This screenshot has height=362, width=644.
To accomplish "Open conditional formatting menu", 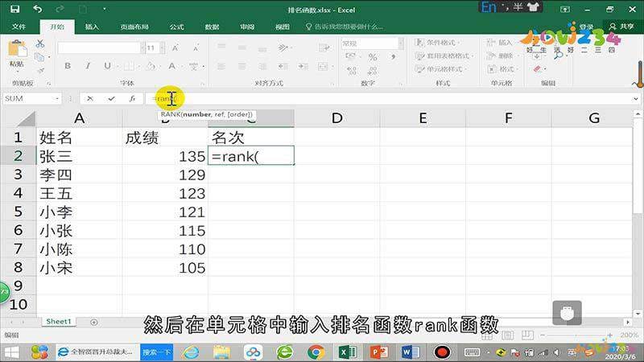I will pos(437,43).
